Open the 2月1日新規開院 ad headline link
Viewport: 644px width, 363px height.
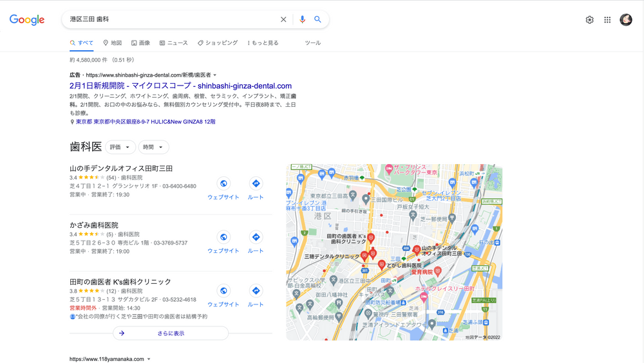180,86
